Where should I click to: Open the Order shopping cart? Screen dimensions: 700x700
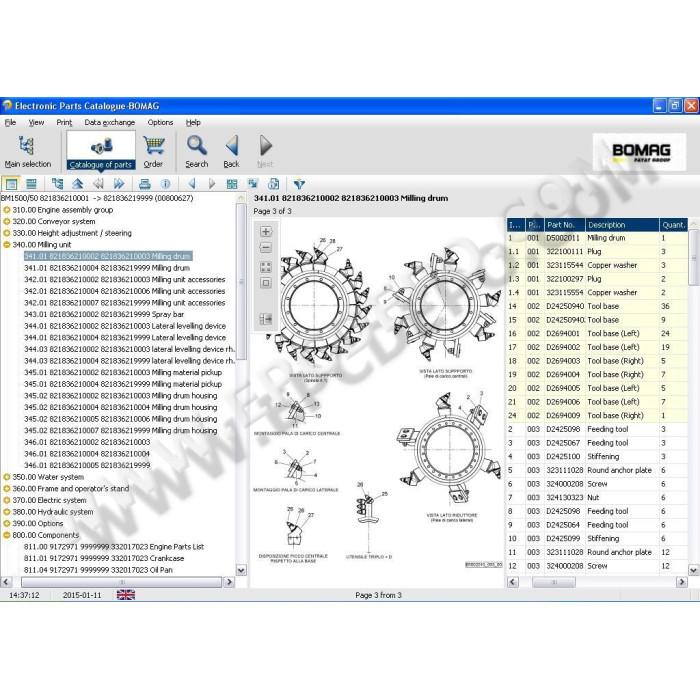tap(153, 152)
